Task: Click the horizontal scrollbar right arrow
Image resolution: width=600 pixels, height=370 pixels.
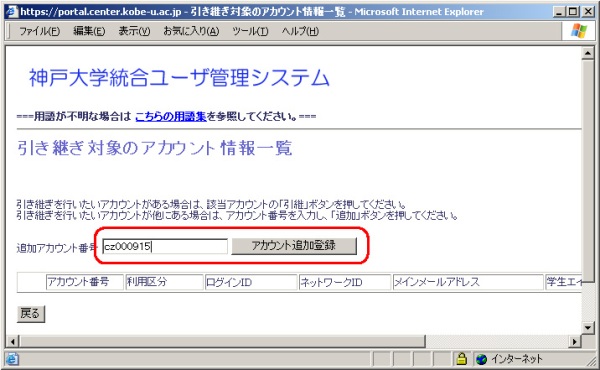Action: pos(574,341)
